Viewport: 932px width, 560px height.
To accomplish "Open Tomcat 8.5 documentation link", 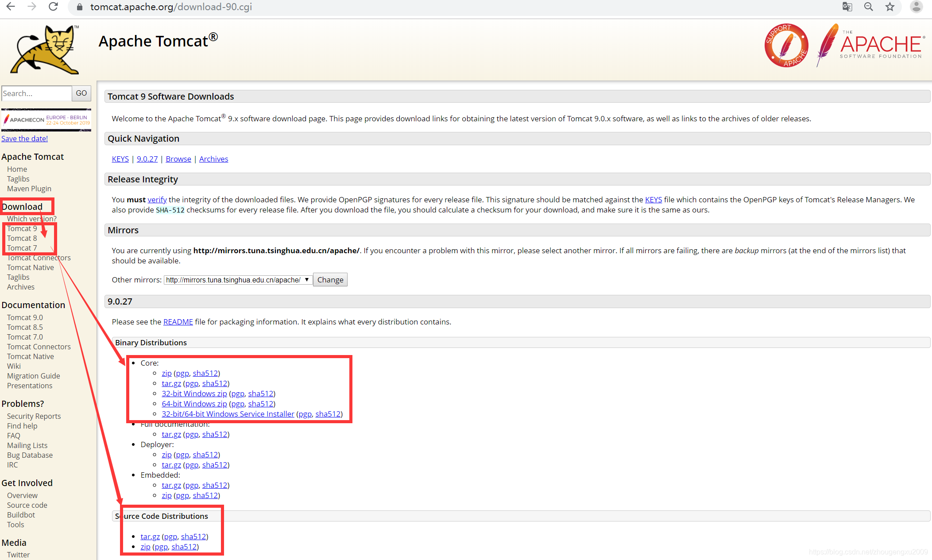I will pos(25,327).
